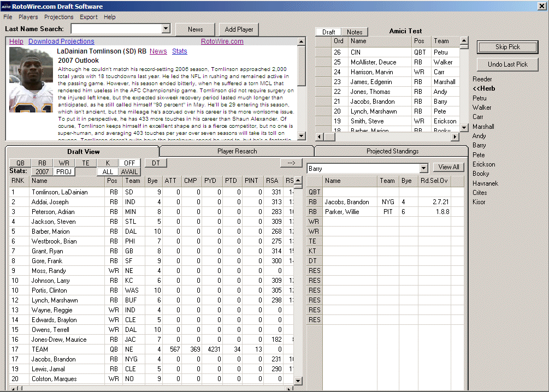Open the Help menu
The width and height of the screenshot is (549, 392).
109,17
